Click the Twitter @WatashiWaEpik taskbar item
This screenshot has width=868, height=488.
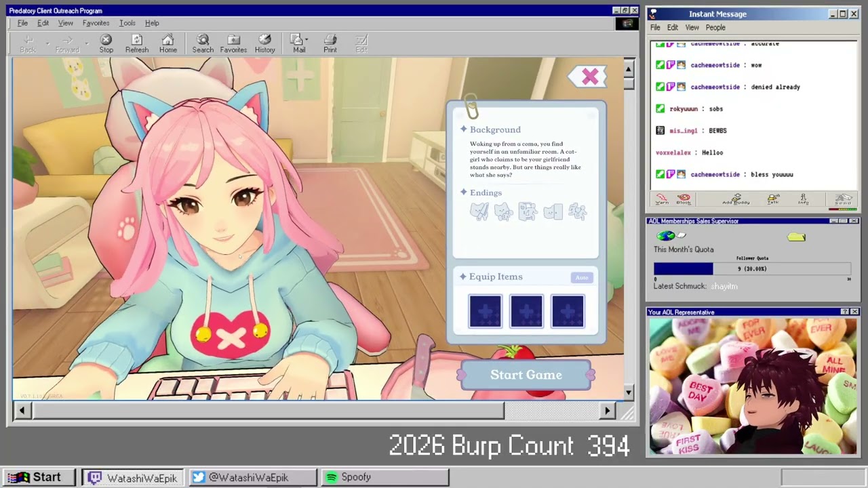(252, 477)
